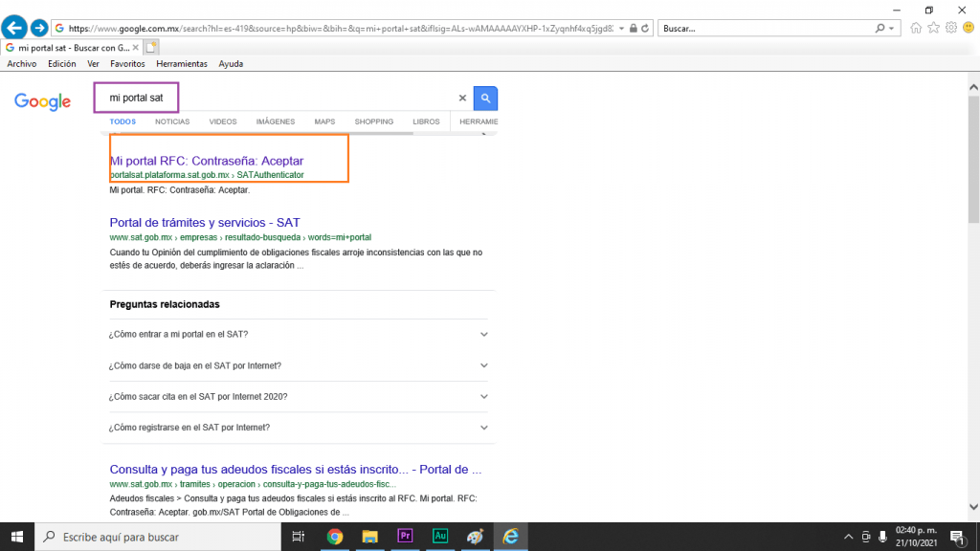Switch to the NOTICIAS tab

coord(172,121)
